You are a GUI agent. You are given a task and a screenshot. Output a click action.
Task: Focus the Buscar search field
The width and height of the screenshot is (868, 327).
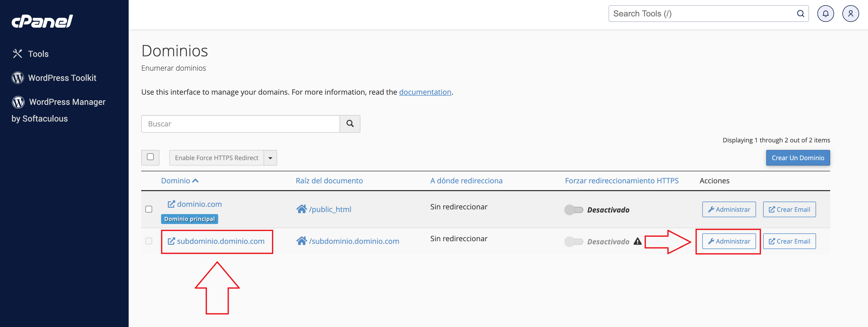(240, 124)
